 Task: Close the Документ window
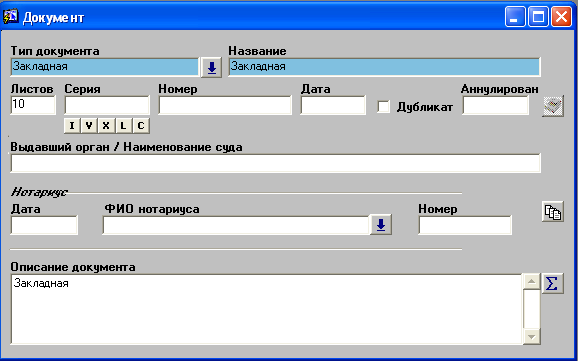click(x=561, y=17)
